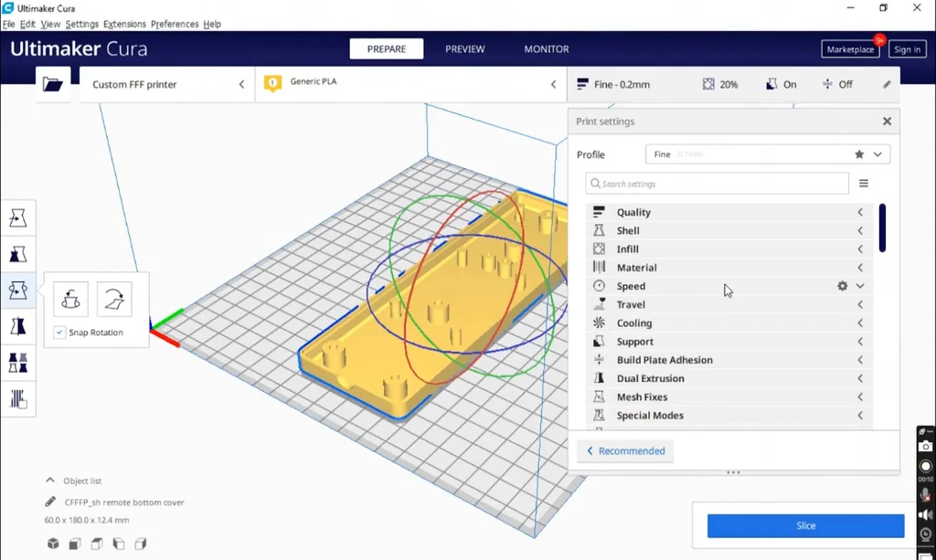Switch to left side view cube icon
This screenshot has height=560, width=936.
[x=119, y=544]
